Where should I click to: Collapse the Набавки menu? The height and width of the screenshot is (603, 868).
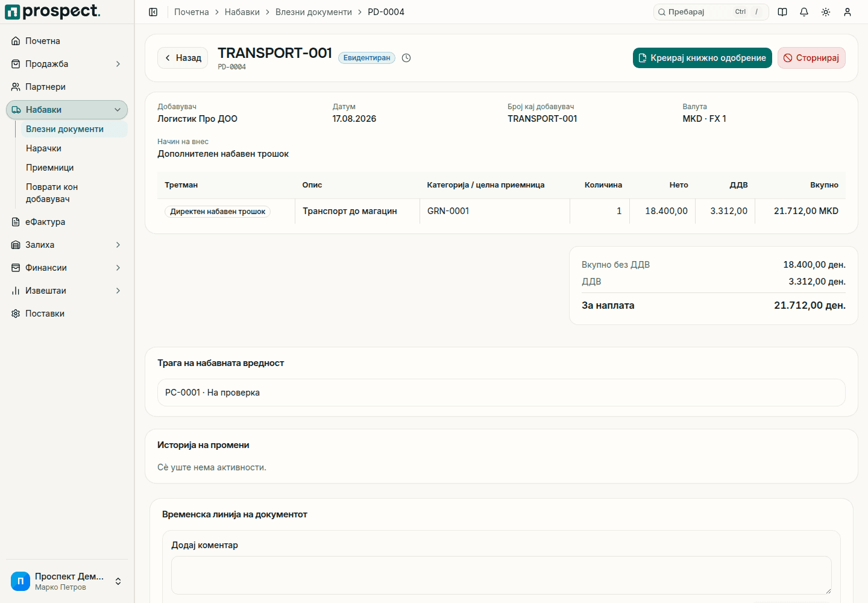click(67, 110)
